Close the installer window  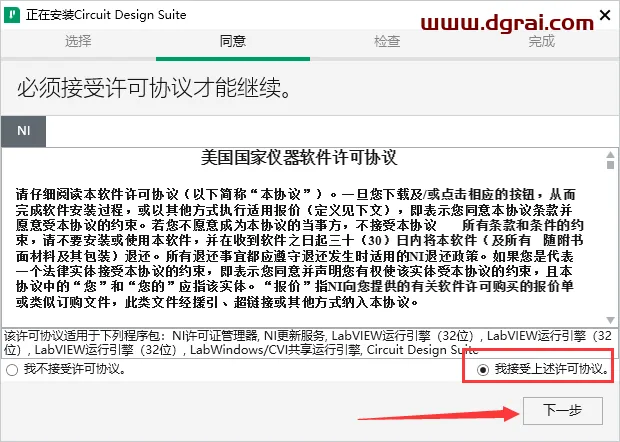click(605, 15)
